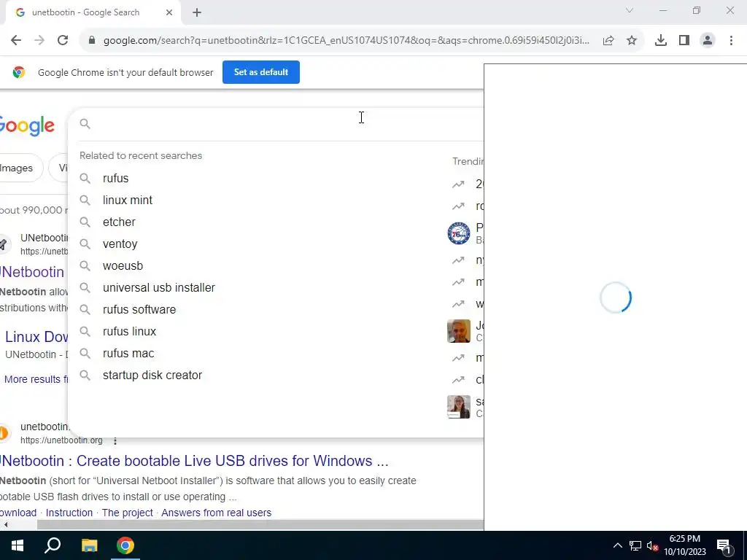Go back using the browser back arrow

click(16, 41)
